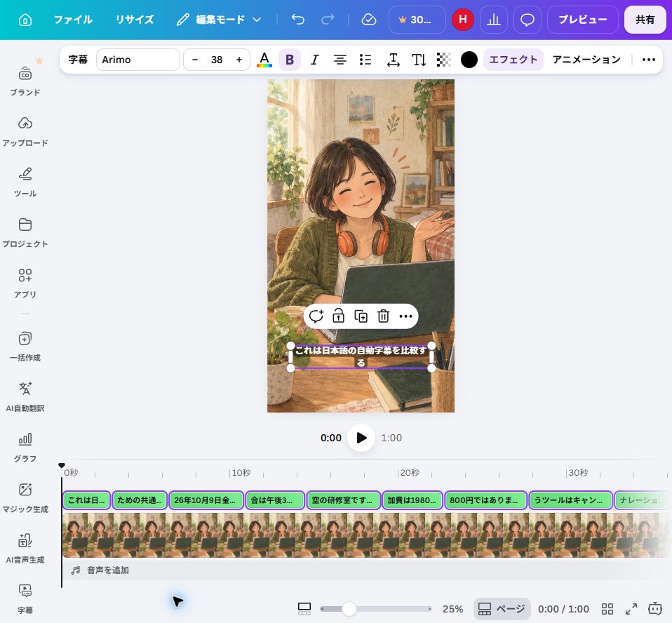Redo the last action
Viewport: 672px width, 623px height.
[328, 20]
